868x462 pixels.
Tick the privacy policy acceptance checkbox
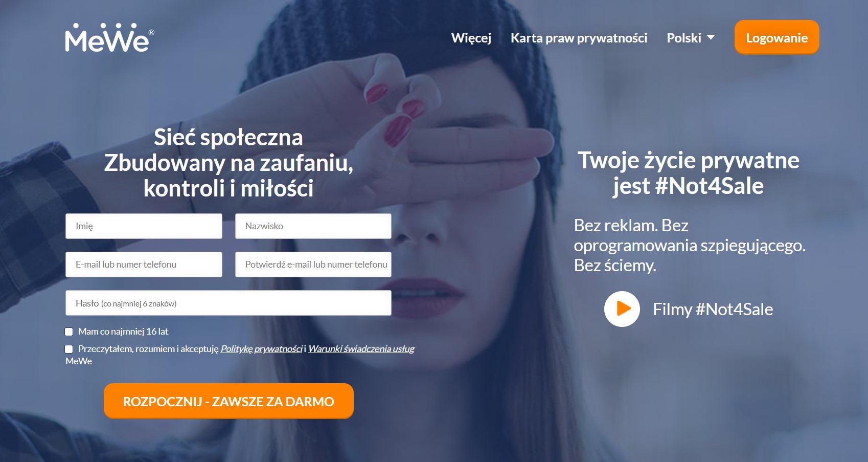69,349
